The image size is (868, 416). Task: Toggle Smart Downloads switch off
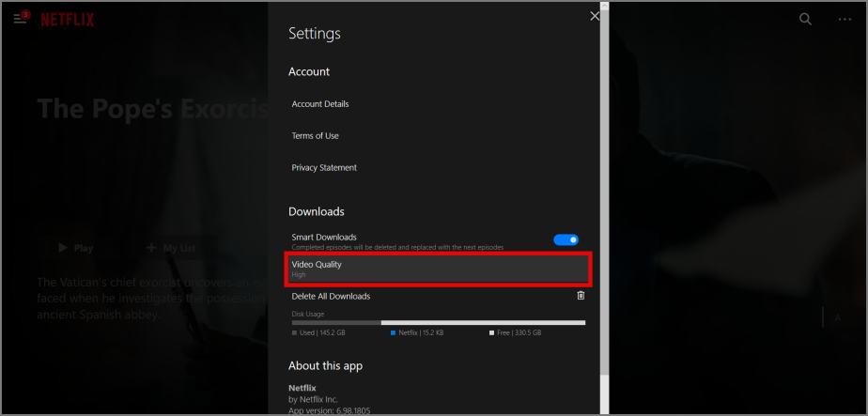(x=566, y=239)
